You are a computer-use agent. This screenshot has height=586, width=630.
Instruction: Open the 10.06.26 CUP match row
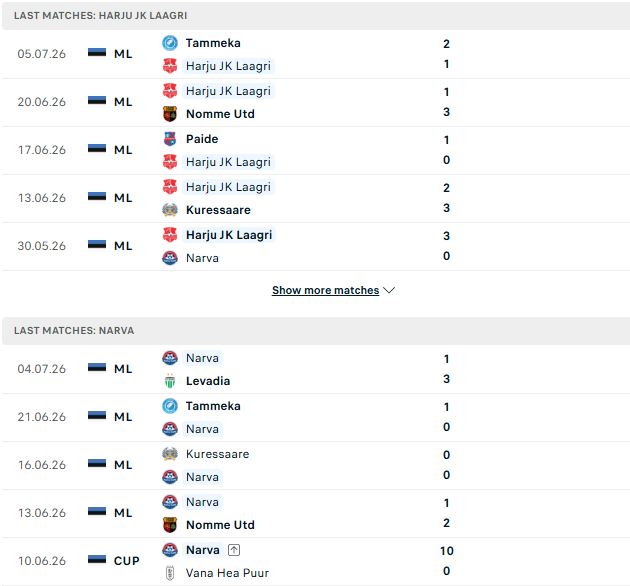click(315, 561)
